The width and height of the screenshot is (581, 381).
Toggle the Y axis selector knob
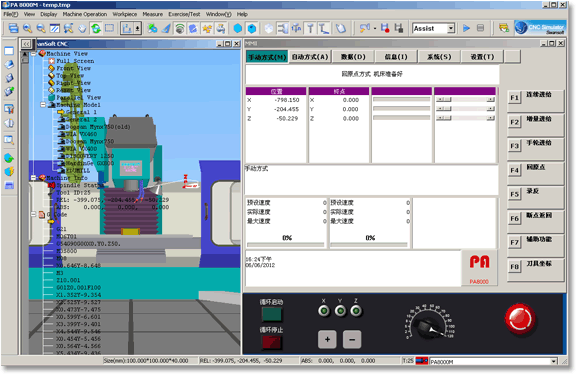pyautogui.click(x=340, y=311)
